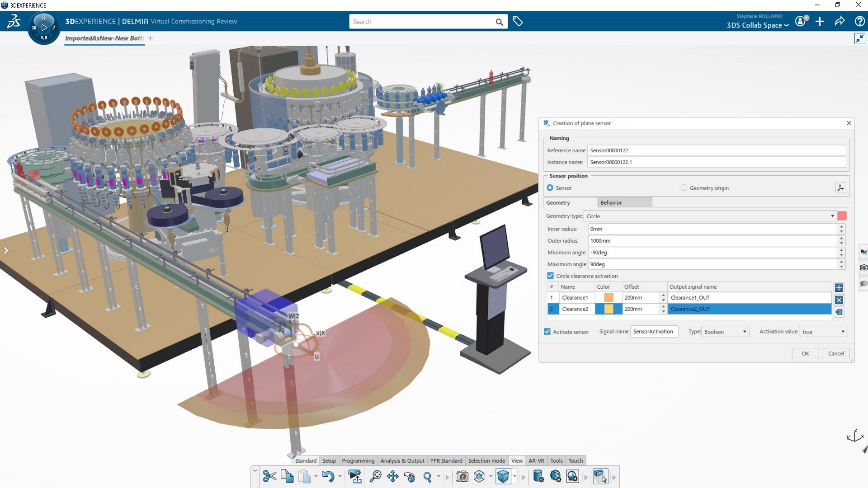Open the Analysis & Output toolbar tab

pos(402,460)
